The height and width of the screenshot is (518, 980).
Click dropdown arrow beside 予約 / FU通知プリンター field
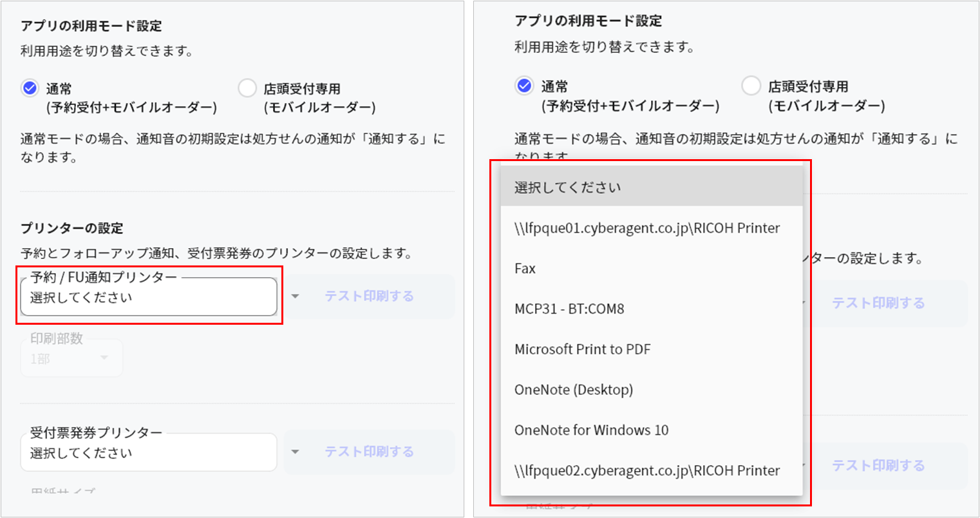pos(296,296)
